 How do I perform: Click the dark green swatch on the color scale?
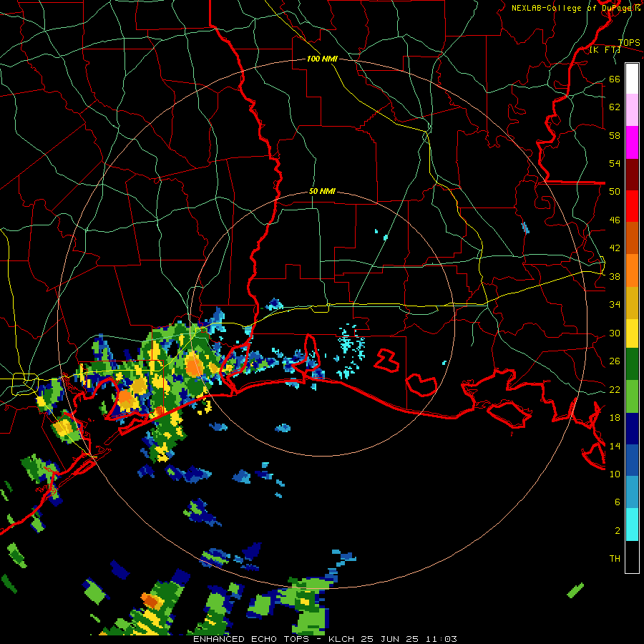(x=632, y=364)
